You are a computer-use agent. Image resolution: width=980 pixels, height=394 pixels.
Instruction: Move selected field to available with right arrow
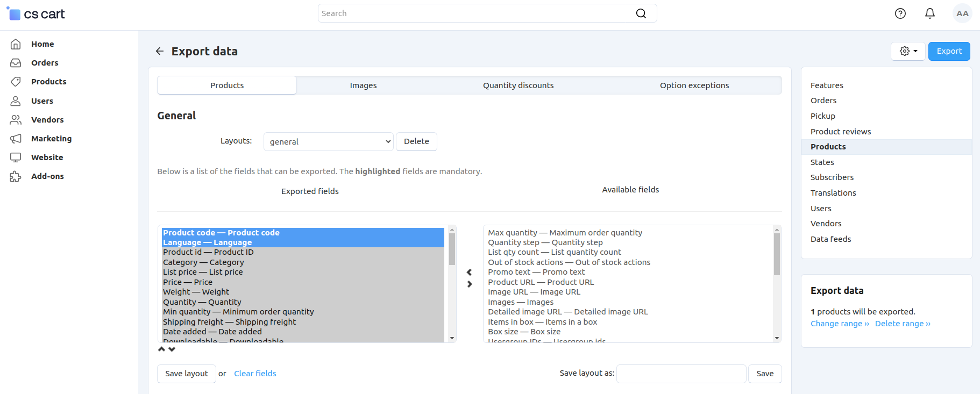coord(470,284)
